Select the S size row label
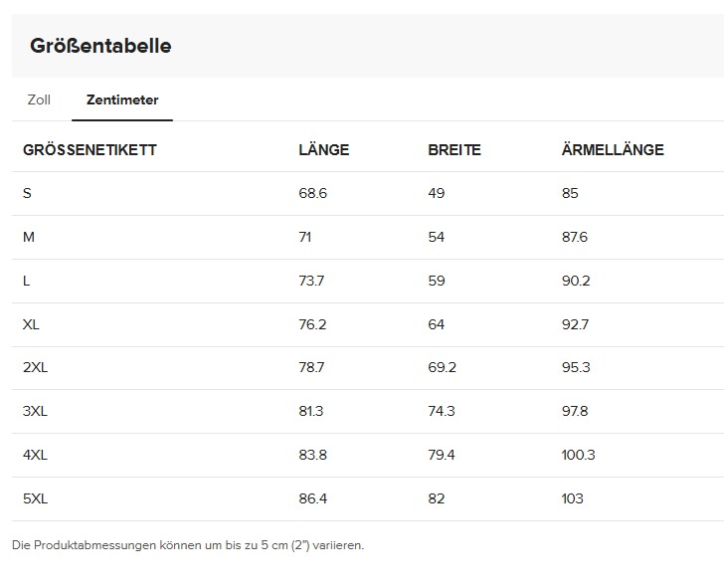 click(x=27, y=193)
